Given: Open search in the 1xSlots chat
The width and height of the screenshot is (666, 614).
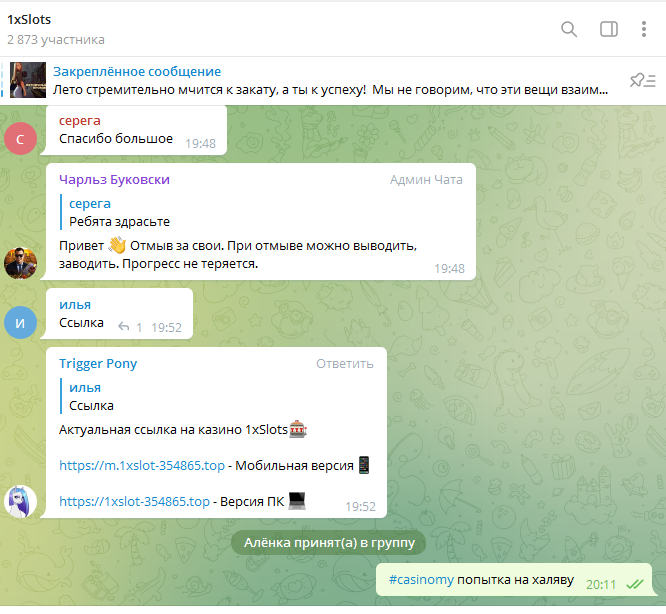Looking at the screenshot, I should [x=569, y=29].
